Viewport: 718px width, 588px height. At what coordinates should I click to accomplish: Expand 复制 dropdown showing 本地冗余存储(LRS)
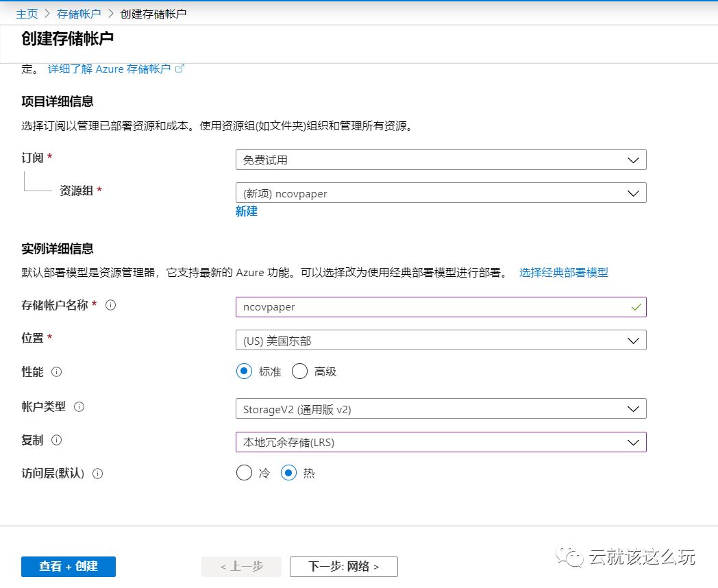pos(441,442)
